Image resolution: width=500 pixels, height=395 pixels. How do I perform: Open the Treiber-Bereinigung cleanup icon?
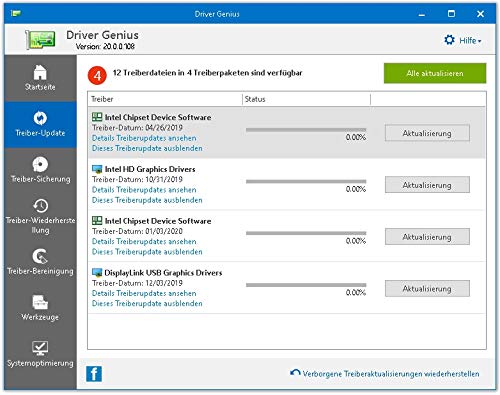(x=40, y=256)
